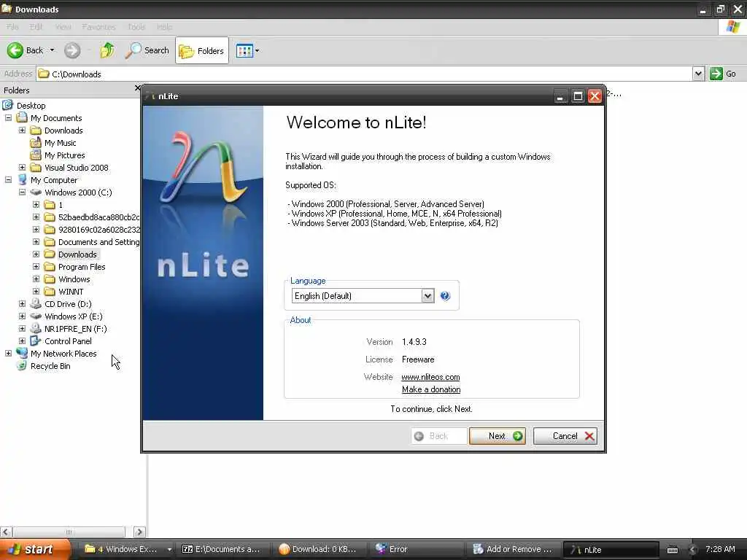Click the Go button beside address bar

click(x=723, y=74)
